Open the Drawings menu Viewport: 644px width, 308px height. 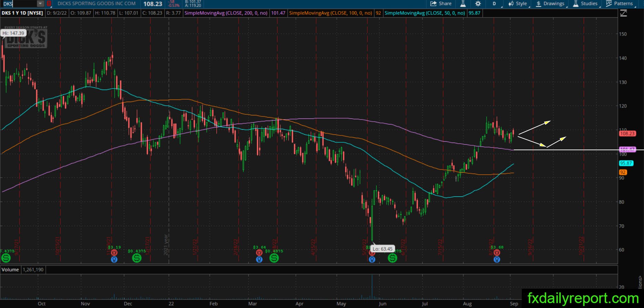click(x=550, y=4)
